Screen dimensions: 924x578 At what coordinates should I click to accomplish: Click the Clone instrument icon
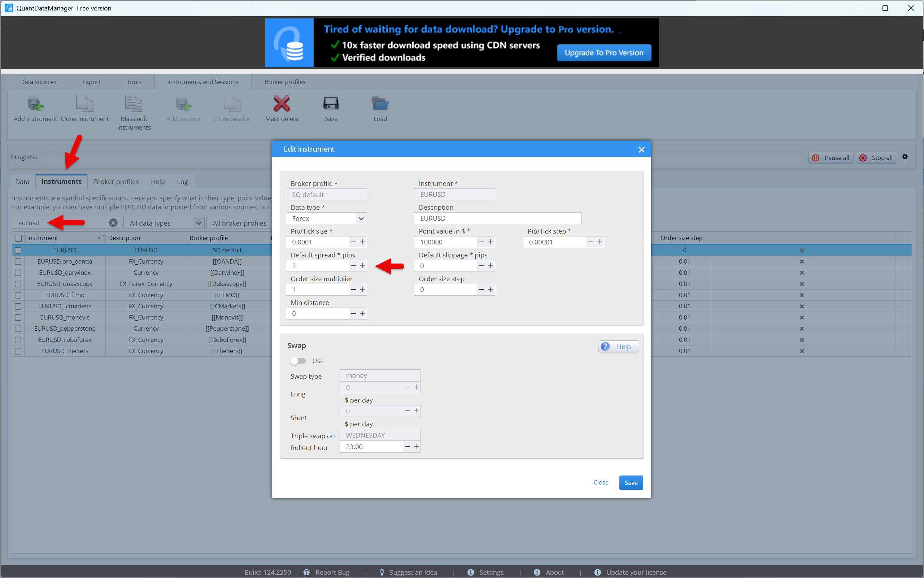pos(84,104)
